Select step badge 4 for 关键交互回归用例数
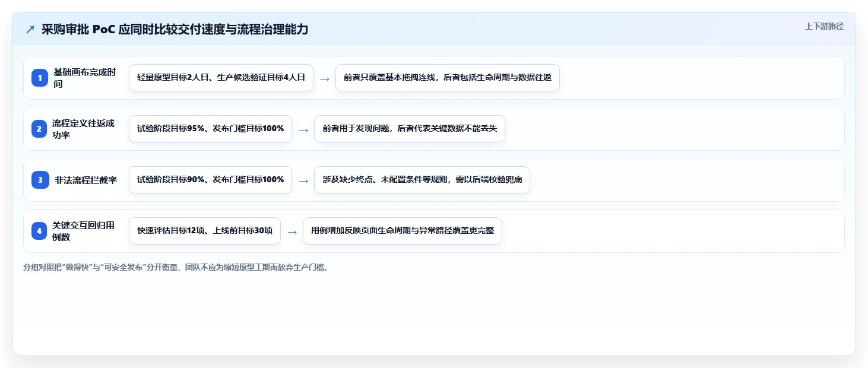 (x=40, y=231)
